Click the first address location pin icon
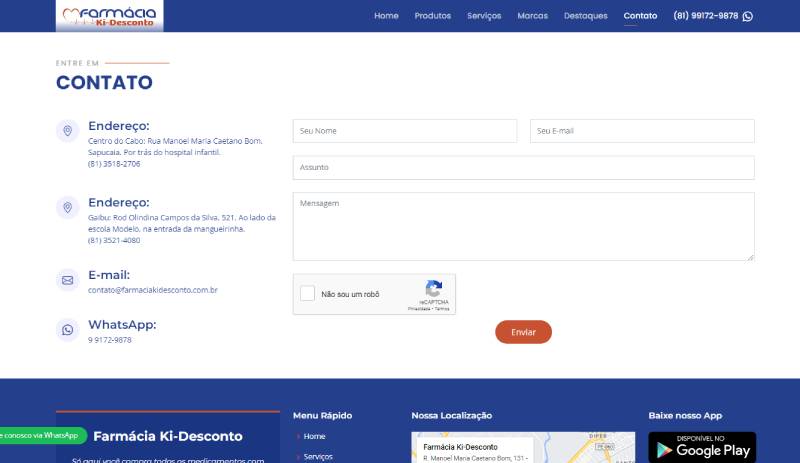Screen dimensions: 800x463 click(x=67, y=131)
